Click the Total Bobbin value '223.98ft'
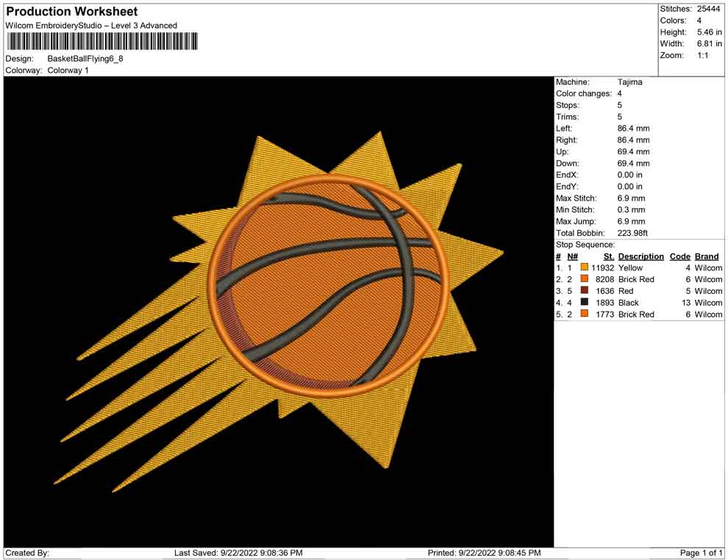 click(x=632, y=233)
